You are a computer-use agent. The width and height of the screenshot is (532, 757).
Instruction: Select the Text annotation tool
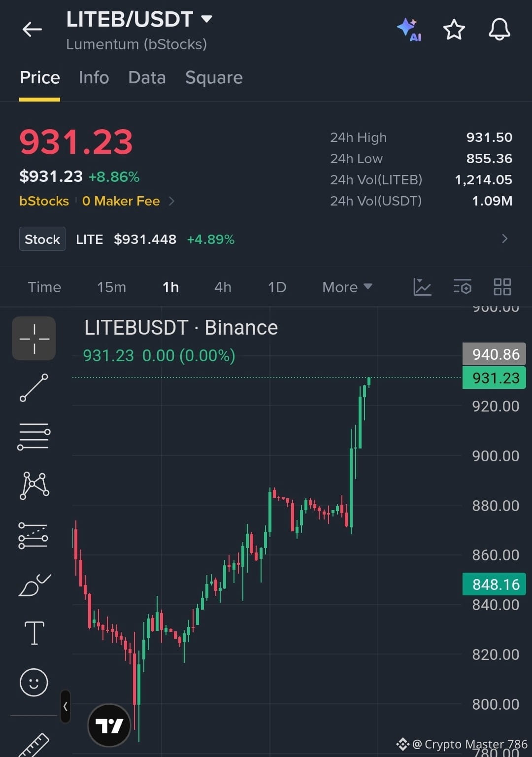click(34, 633)
